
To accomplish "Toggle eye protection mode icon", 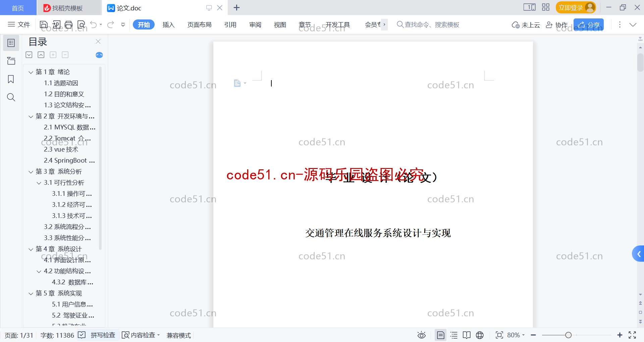I will (422, 335).
